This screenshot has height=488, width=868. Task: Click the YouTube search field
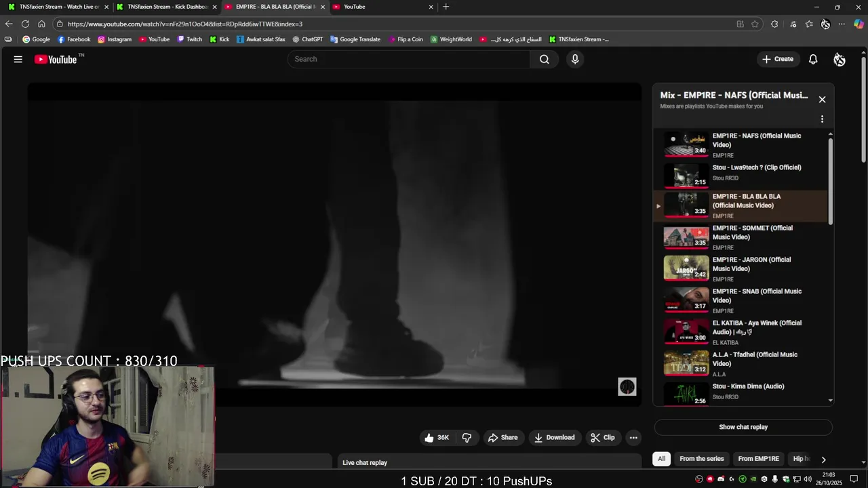pyautogui.click(x=409, y=59)
